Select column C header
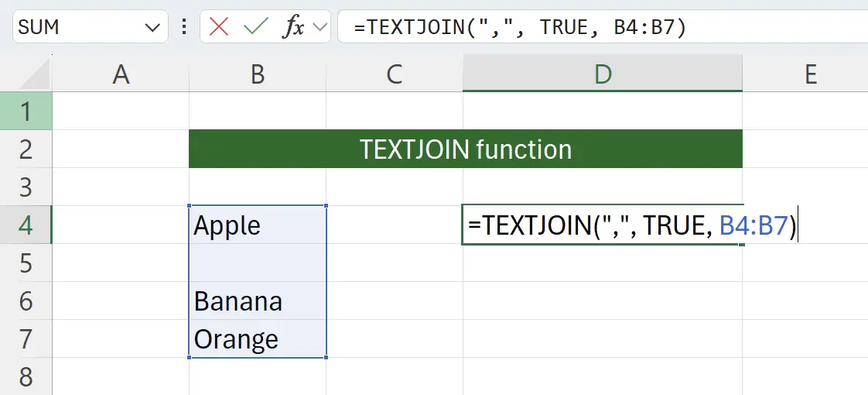Screen dimensions: 868x395 pyautogui.click(x=395, y=74)
